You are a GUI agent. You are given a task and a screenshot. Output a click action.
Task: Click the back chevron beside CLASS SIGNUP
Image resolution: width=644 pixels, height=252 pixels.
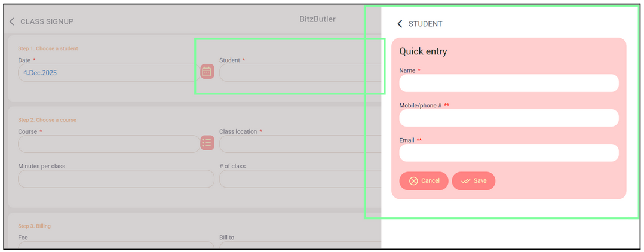pos(12,21)
